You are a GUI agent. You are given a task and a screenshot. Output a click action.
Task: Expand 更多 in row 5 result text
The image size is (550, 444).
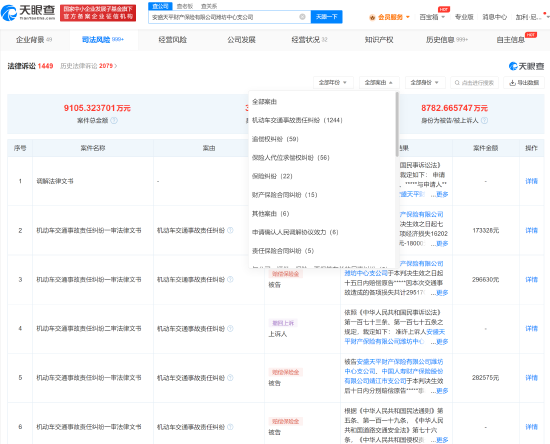[x=442, y=390]
